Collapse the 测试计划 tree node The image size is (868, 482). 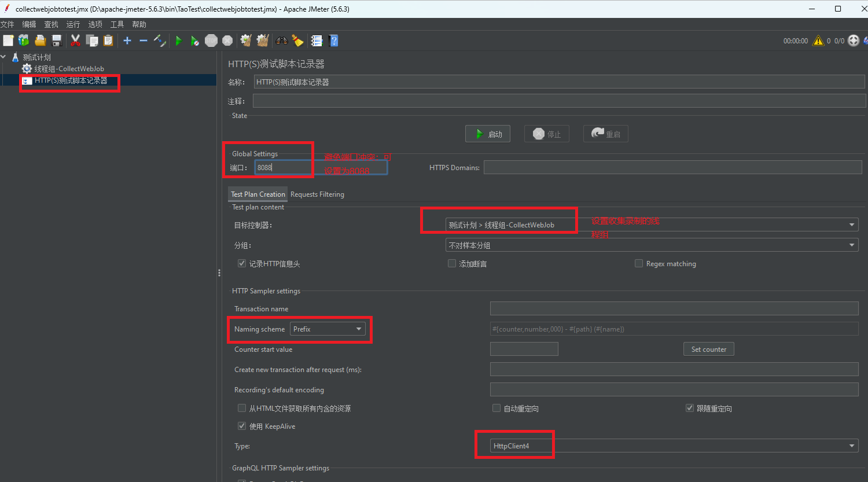tap(4, 57)
